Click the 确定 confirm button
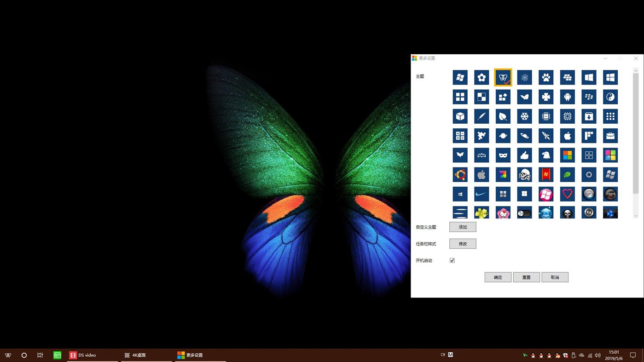This screenshot has width=644, height=362. click(x=498, y=277)
